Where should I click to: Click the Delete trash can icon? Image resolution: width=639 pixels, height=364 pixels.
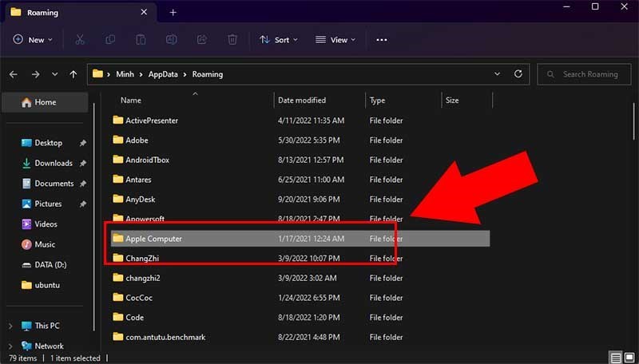click(232, 39)
